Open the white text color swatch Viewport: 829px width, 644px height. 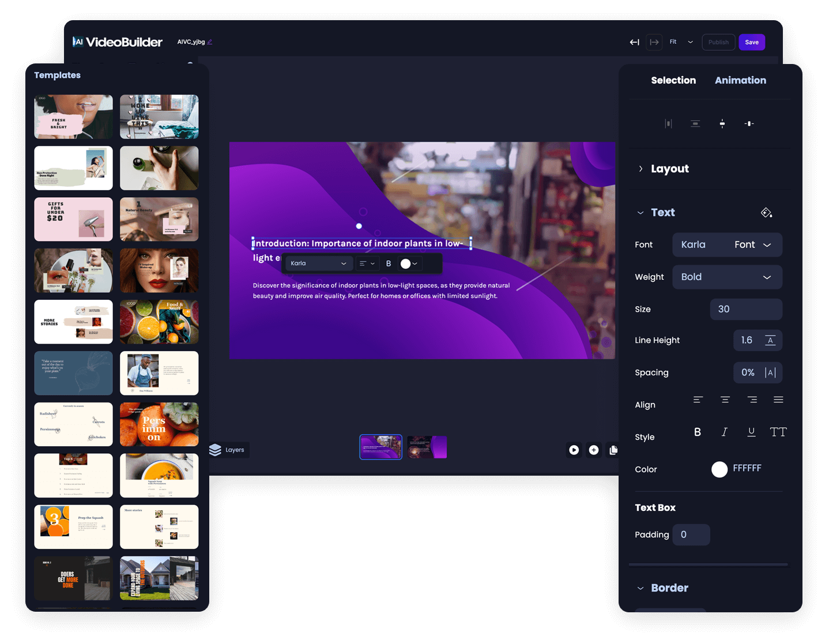(719, 469)
